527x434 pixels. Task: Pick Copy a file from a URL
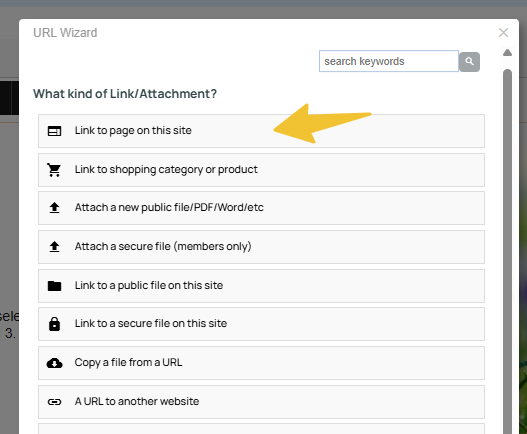tap(261, 363)
